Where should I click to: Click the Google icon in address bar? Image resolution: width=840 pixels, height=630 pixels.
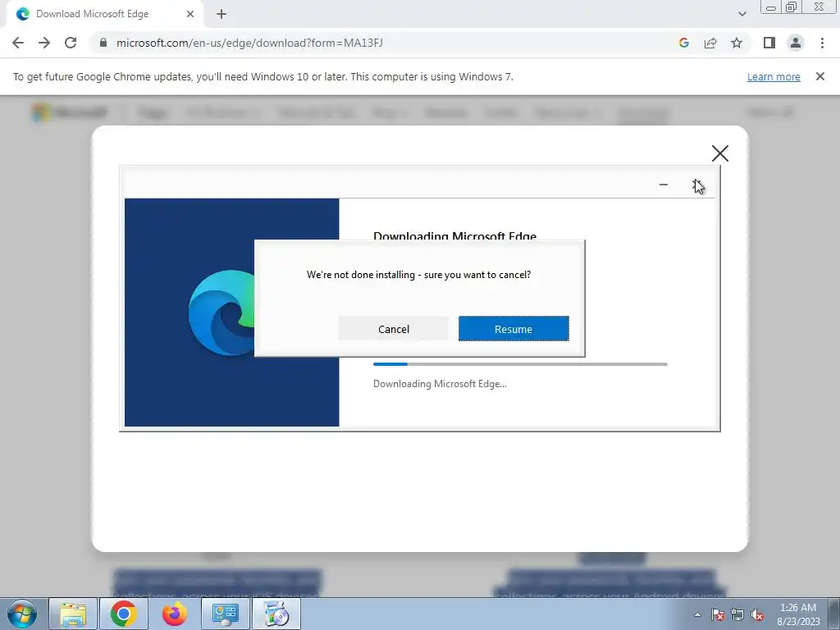(683, 43)
